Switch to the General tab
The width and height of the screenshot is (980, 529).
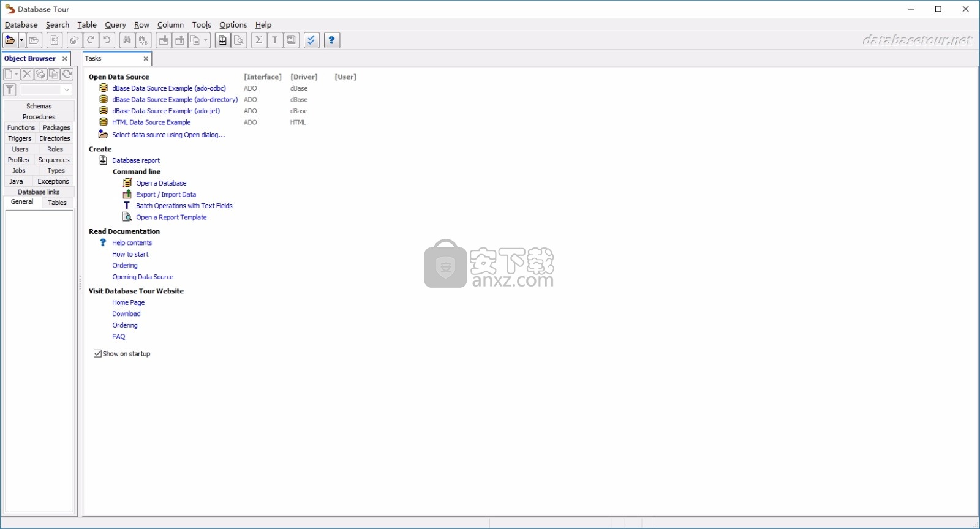[x=22, y=202]
